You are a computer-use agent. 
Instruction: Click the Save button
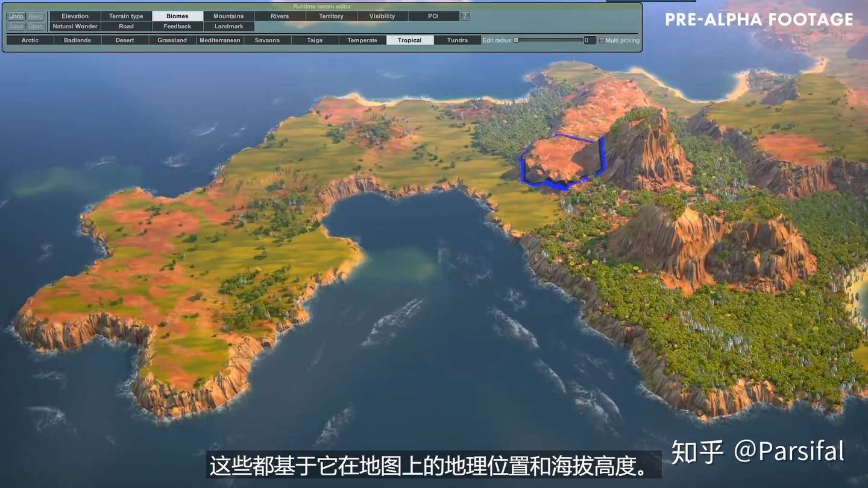16,26
